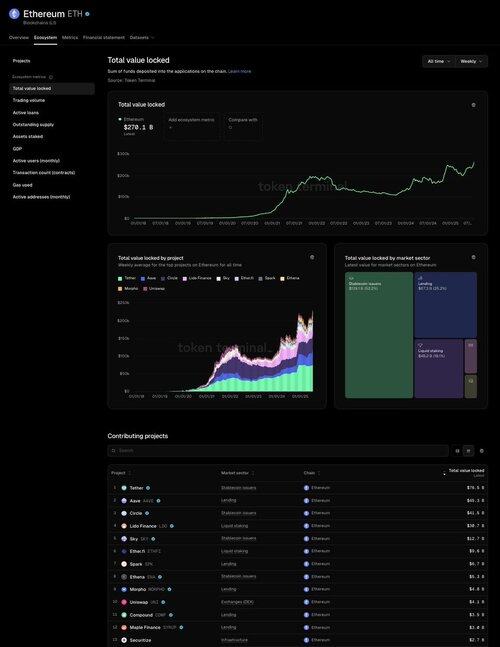The width and height of the screenshot is (500, 647).
Task: Toggle Morpho series in project chart legend
Action: click(128, 289)
